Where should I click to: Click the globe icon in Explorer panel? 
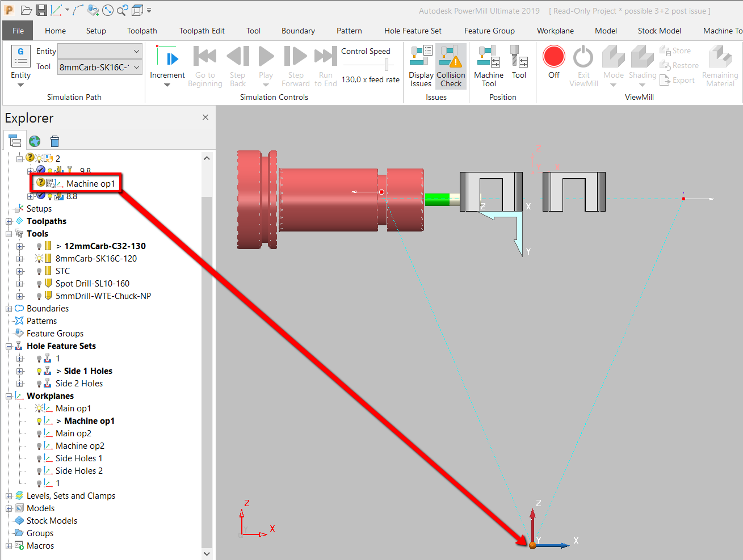click(x=35, y=141)
